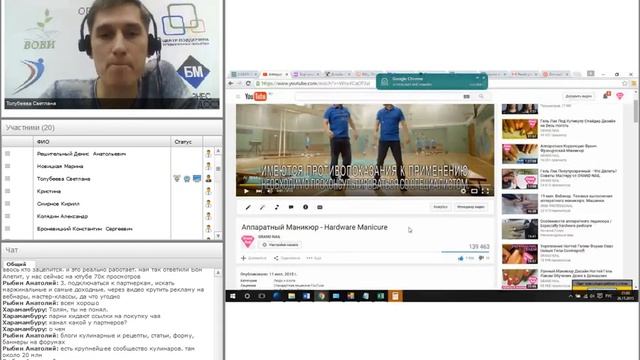Open File Explorer from the taskbar
Screen dimensions: 640x360
click(x=291, y=296)
